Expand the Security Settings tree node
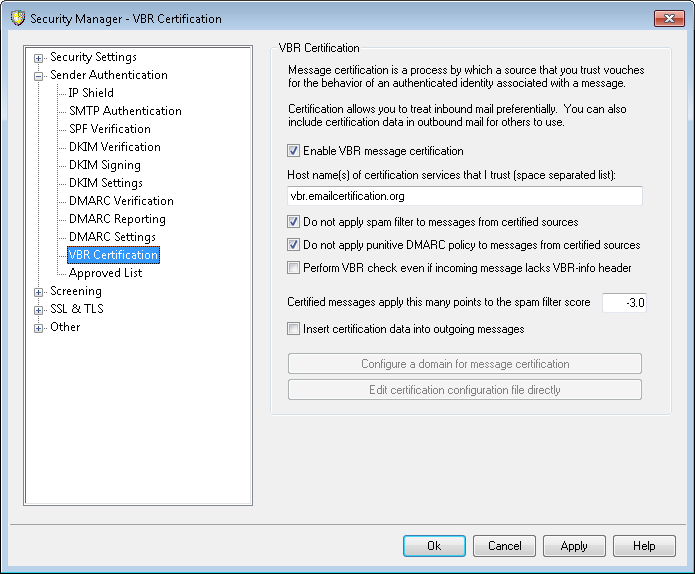The width and height of the screenshot is (695, 574). click(39, 58)
